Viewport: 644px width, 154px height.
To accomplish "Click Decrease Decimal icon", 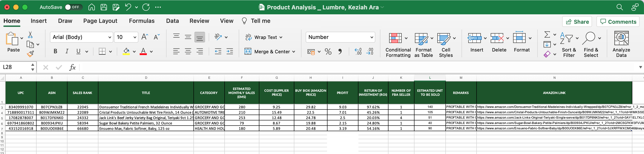I will (x=370, y=51).
